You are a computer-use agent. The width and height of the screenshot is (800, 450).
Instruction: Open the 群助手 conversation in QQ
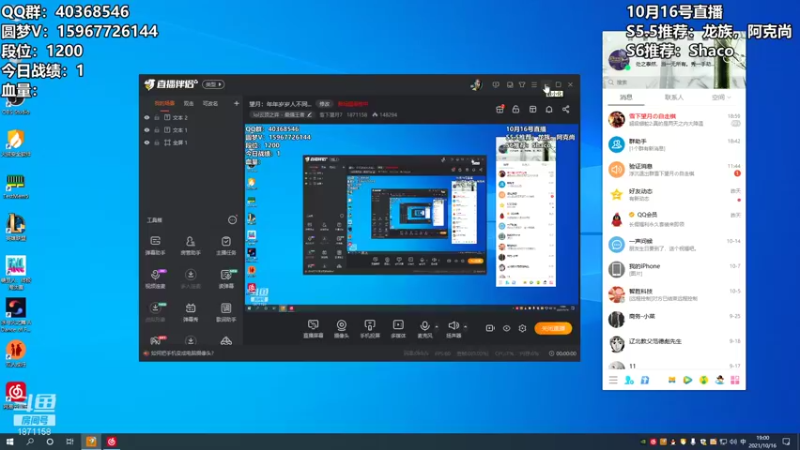tap(674, 144)
